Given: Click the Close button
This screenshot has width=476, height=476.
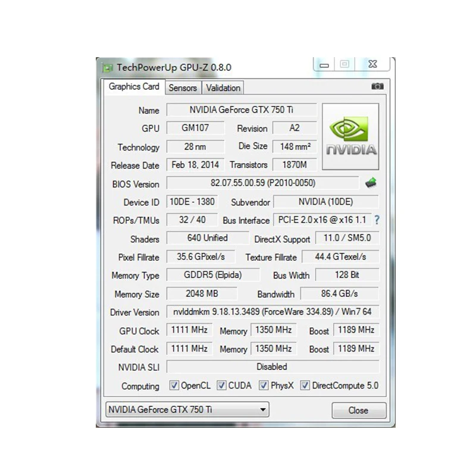Looking at the screenshot, I should click(359, 411).
